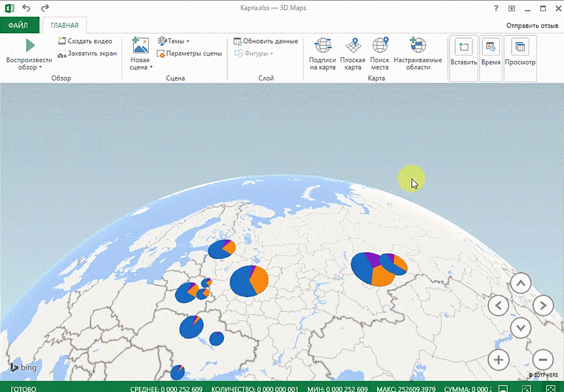
Task: Click Отправить отзыв feedback link
Action: click(x=532, y=26)
